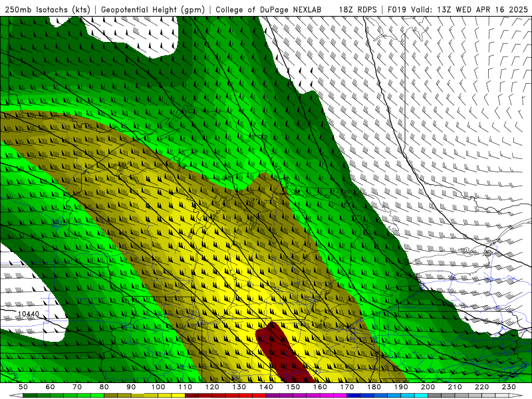Click the "18Z RDPS" model run label

[358, 10]
